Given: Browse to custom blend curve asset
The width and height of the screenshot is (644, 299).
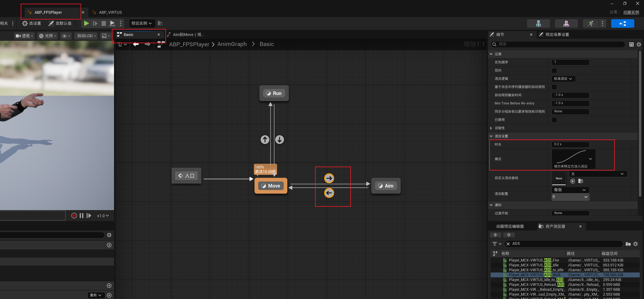Looking at the screenshot, I should click(x=580, y=181).
